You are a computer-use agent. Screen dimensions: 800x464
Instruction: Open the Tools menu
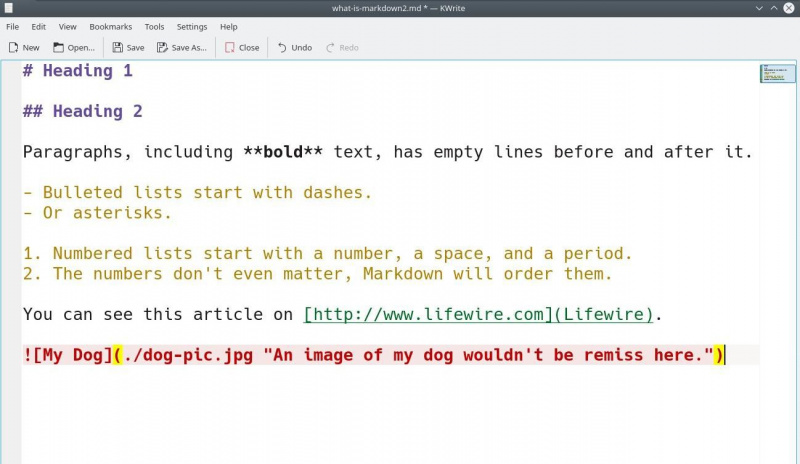tap(154, 27)
